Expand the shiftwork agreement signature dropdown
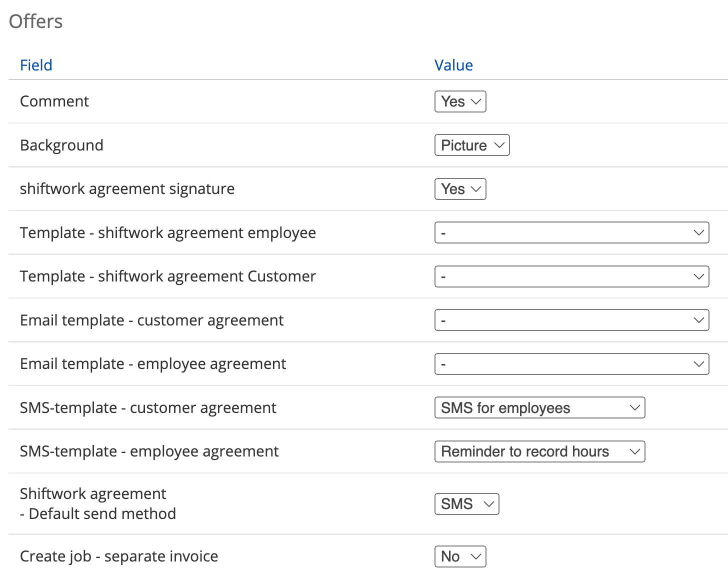 point(460,189)
